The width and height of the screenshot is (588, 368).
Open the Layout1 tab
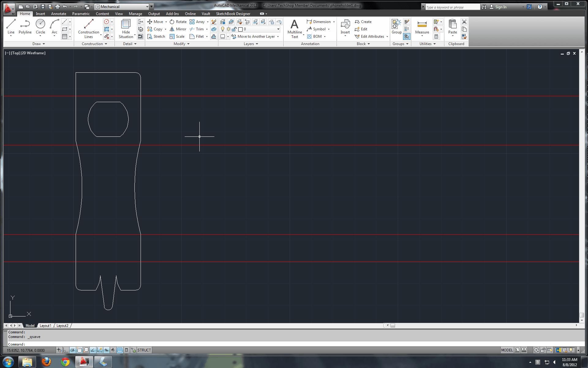coord(45,325)
